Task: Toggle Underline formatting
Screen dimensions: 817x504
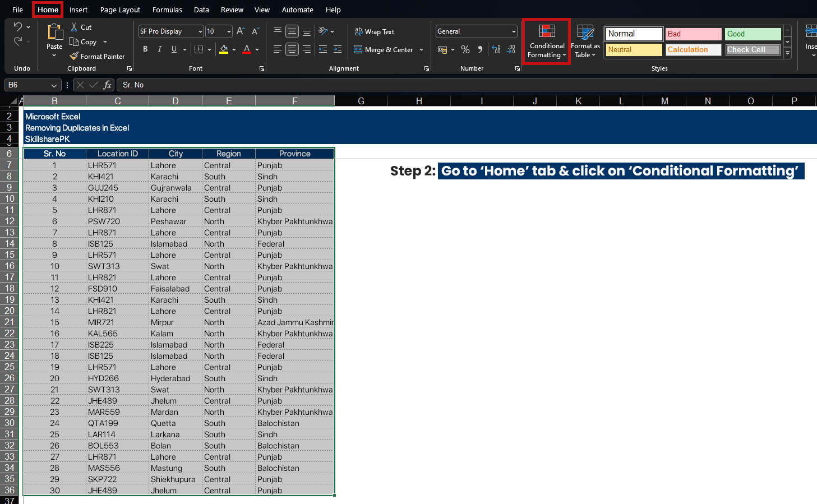Action: 174,49
